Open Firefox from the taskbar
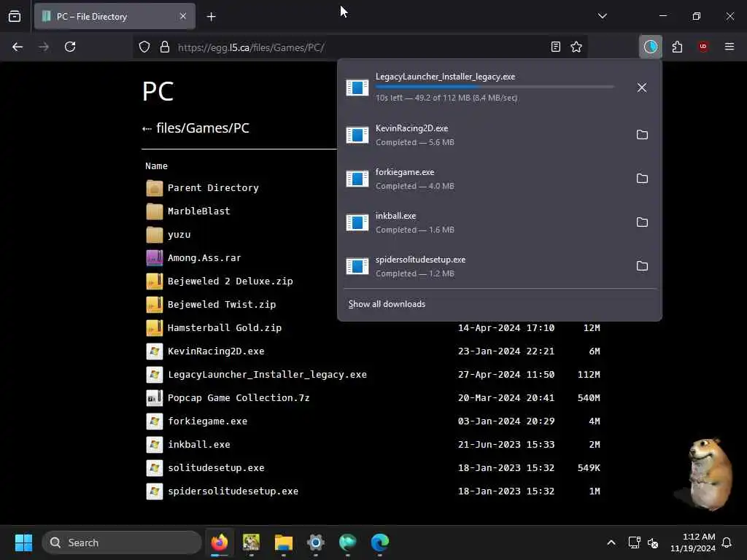The width and height of the screenshot is (747, 560). tap(219, 542)
